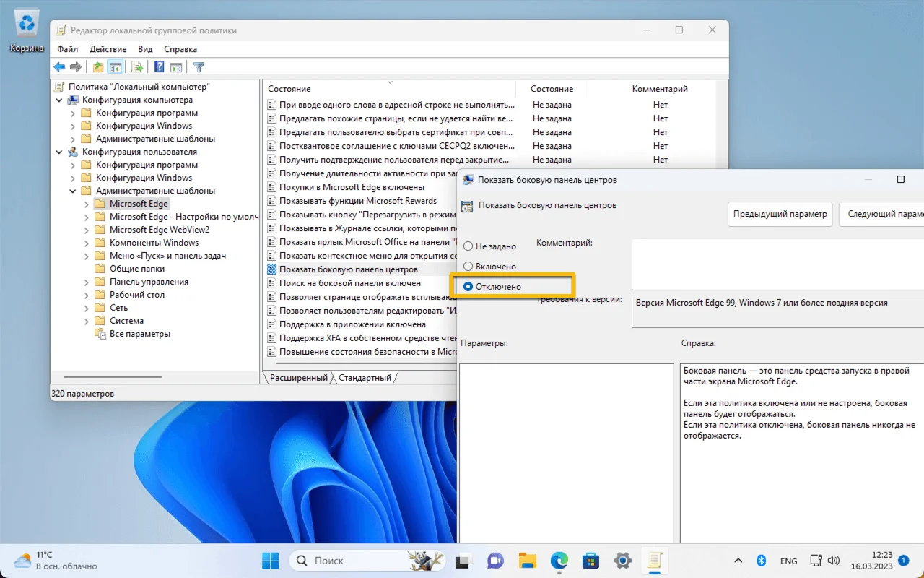Screen dimensions: 924x578
Task: Click the Export list toolbar icon
Action: click(136, 67)
